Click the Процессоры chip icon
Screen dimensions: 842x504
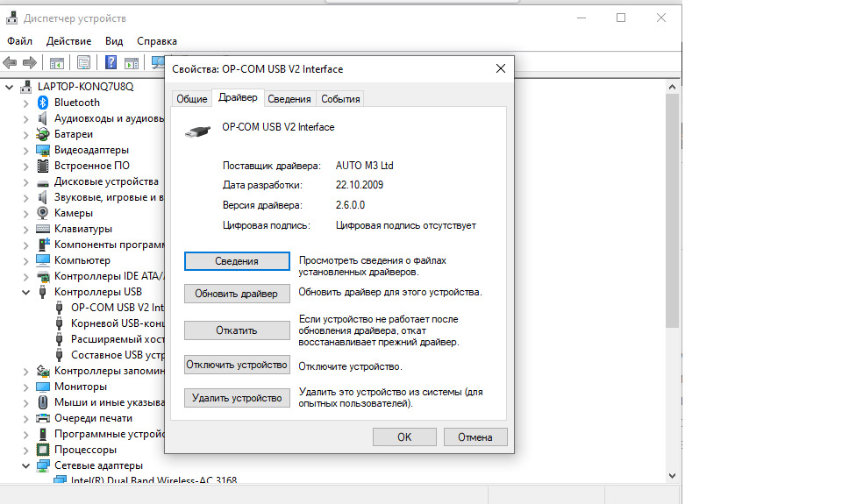click(x=42, y=450)
